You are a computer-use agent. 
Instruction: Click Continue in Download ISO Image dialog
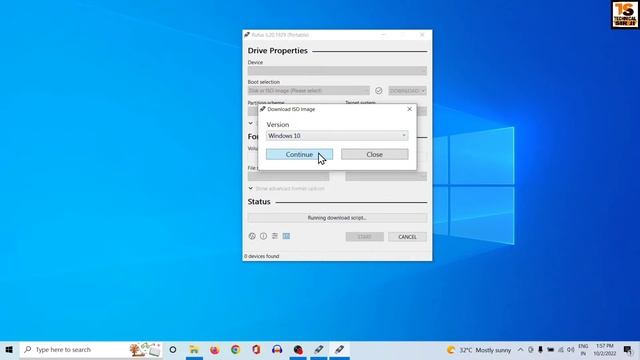pyautogui.click(x=299, y=154)
